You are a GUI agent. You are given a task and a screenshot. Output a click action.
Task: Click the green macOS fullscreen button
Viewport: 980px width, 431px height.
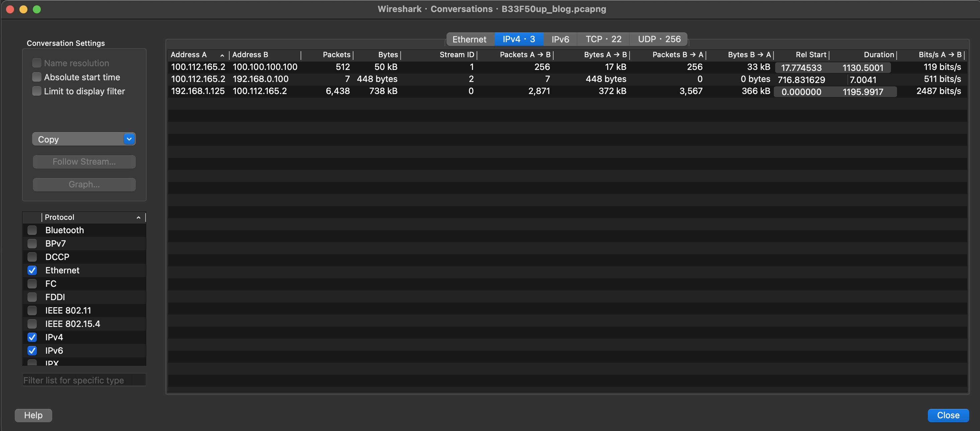(x=37, y=9)
